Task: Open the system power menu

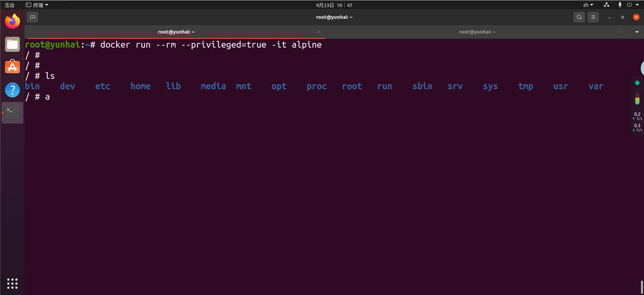Action: click(633, 5)
